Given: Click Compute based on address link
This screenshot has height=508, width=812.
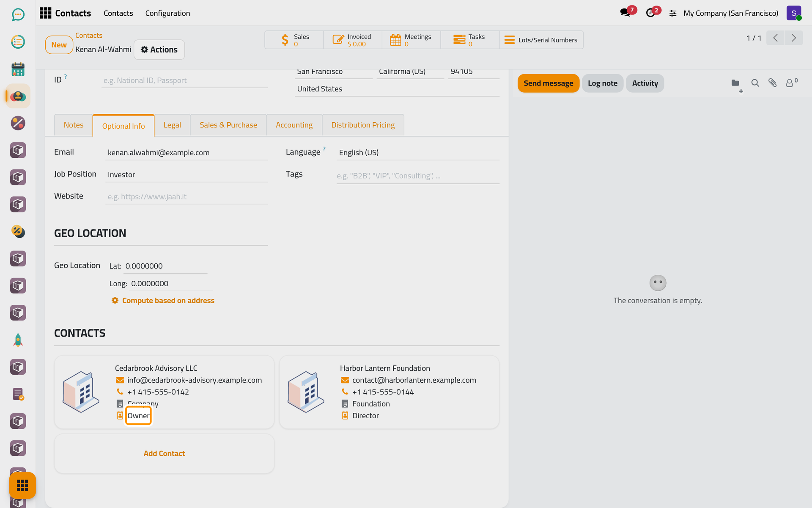Looking at the screenshot, I should pyautogui.click(x=163, y=301).
